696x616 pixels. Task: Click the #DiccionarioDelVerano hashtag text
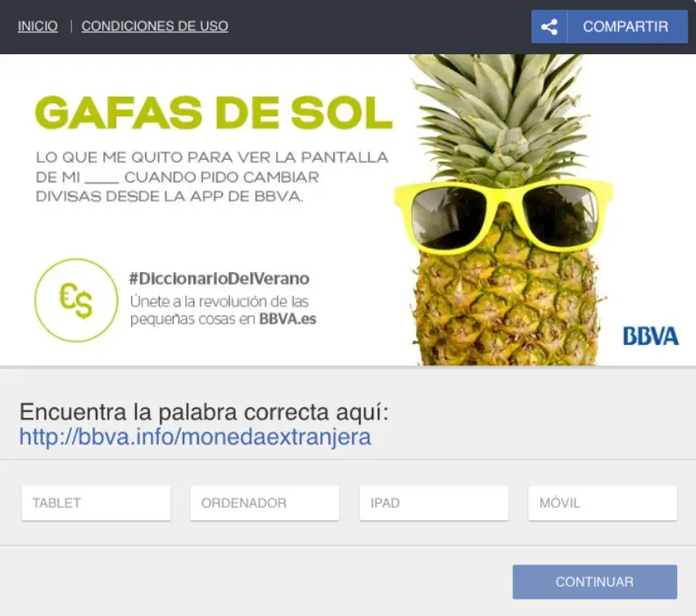tap(219, 279)
